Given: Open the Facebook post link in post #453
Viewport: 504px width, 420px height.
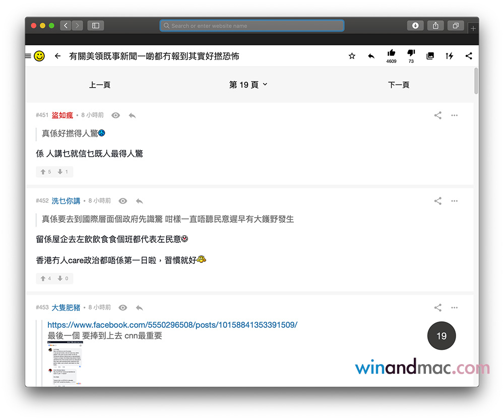Looking at the screenshot, I should point(172,325).
